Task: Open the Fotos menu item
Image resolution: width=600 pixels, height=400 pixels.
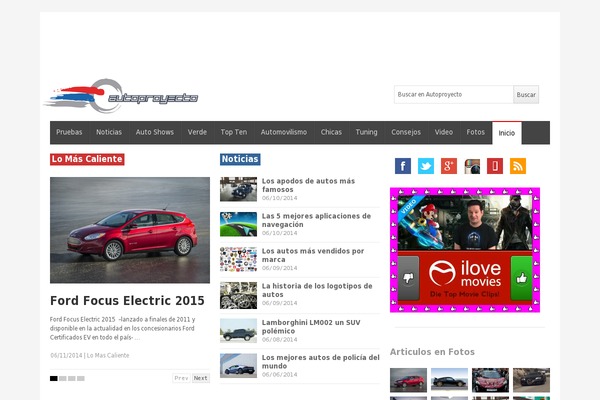Action: coord(476,132)
